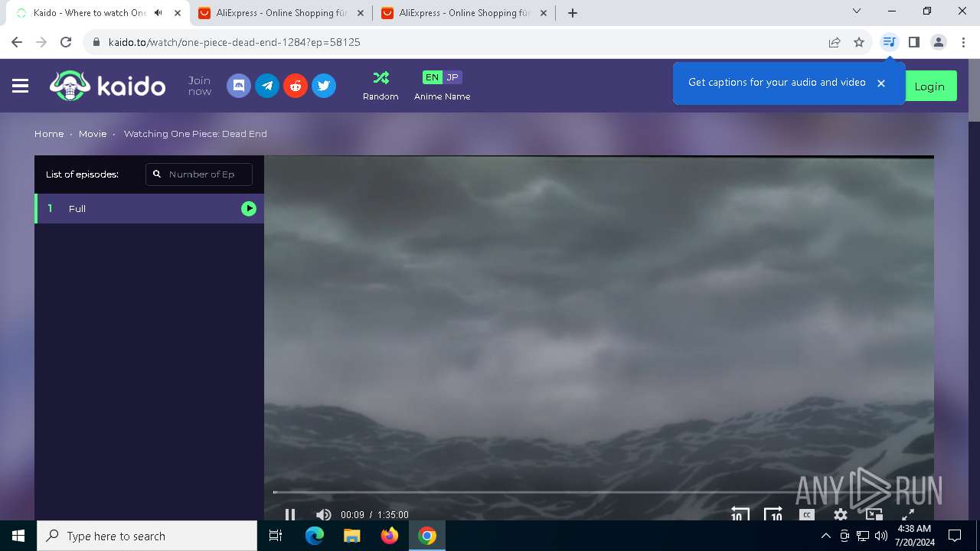Open video player settings gear
Image resolution: width=980 pixels, height=551 pixels.
pyautogui.click(x=841, y=515)
